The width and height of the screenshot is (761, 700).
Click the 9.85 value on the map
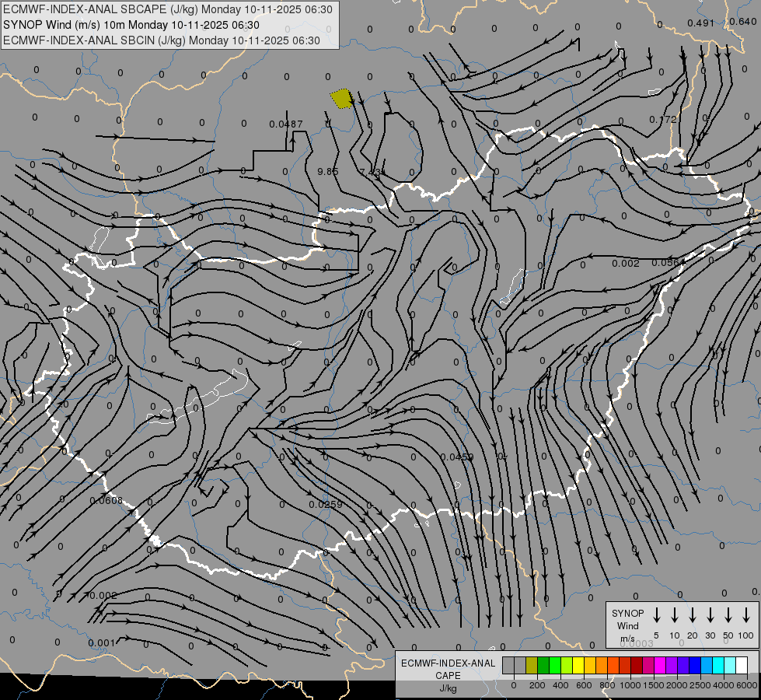[327, 171]
